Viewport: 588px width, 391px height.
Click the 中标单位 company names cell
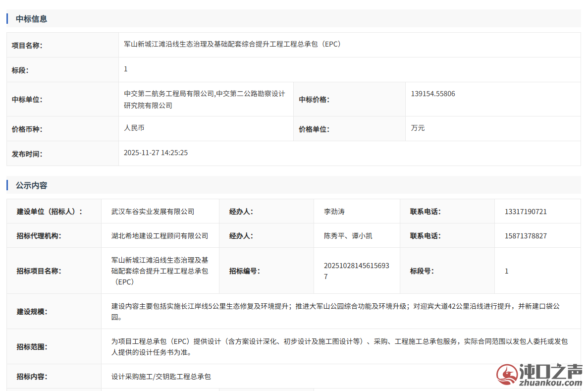coord(204,99)
